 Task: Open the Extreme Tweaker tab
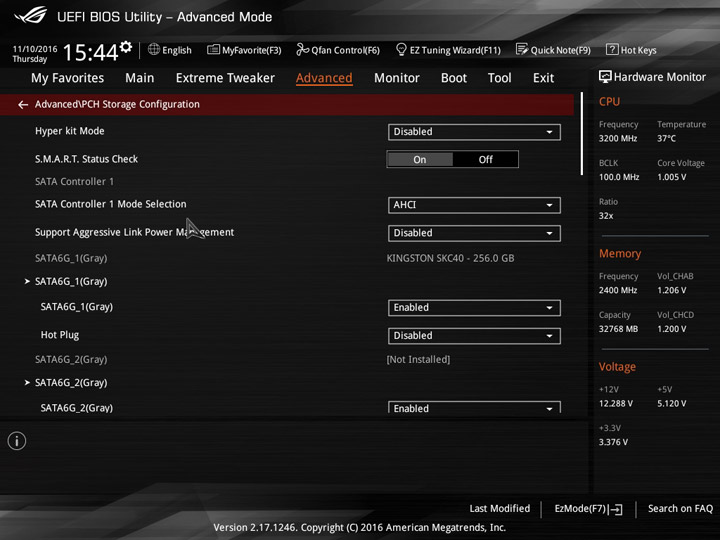click(225, 78)
